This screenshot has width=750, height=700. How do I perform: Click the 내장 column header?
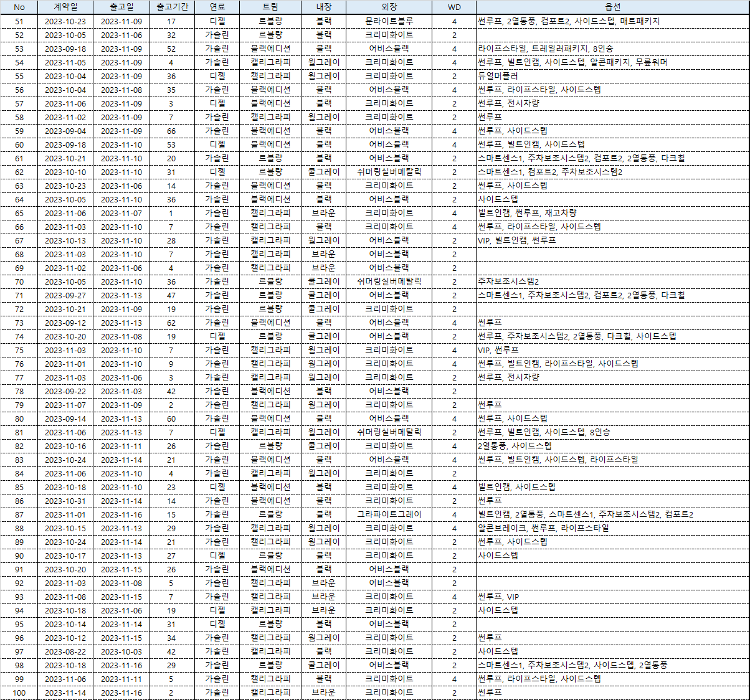click(323, 7)
